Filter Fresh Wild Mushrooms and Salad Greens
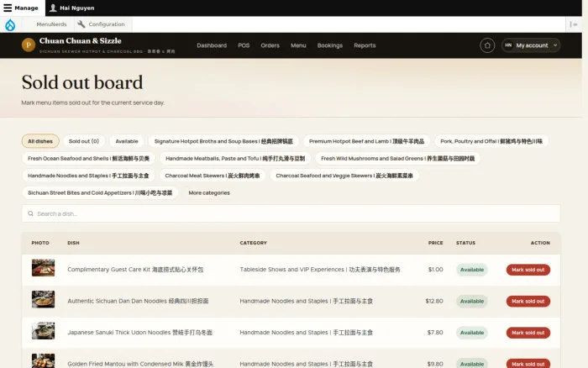Screen dimensions: 588x368 pos(397,158)
